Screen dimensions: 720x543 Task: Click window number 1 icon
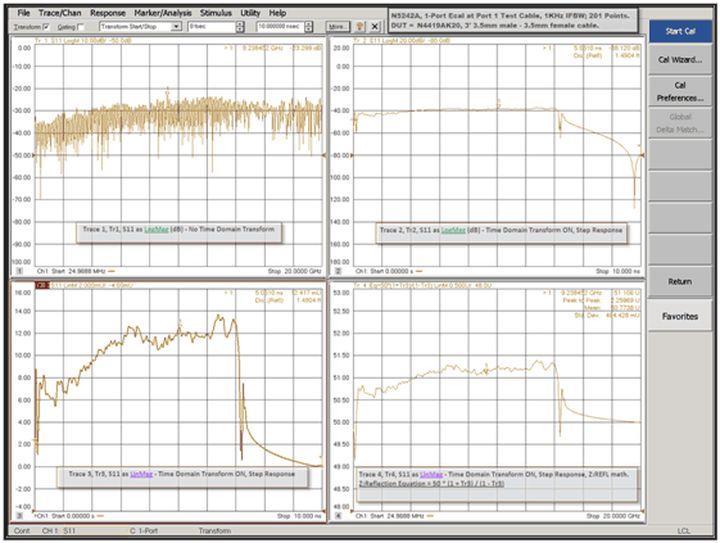pyautogui.click(x=19, y=271)
